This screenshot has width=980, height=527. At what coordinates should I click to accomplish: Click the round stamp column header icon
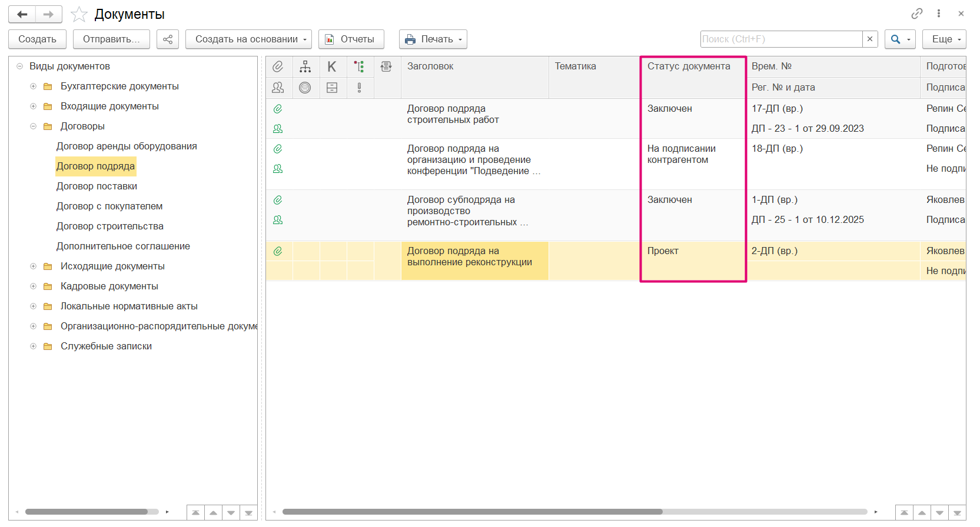click(305, 88)
